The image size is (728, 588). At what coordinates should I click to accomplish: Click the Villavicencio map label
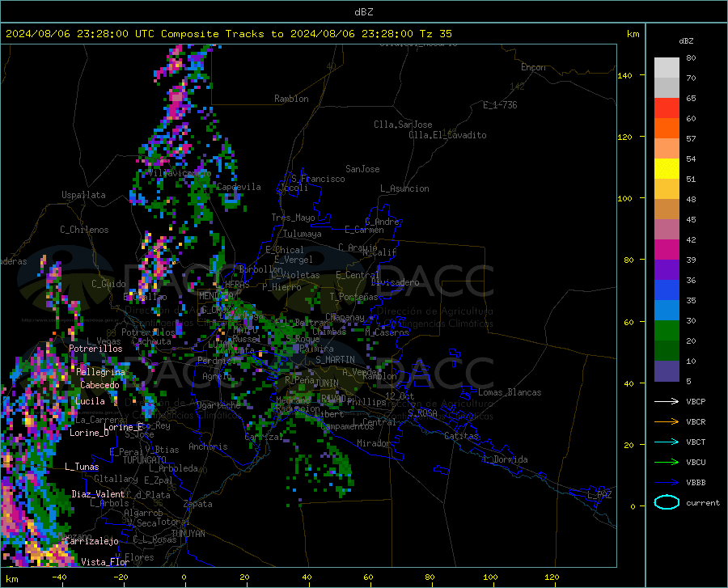point(180,173)
